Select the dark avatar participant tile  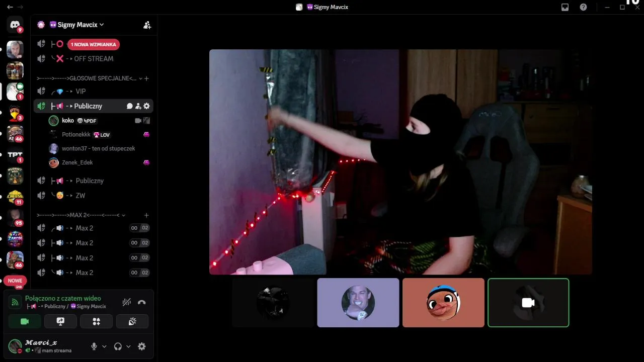(273, 303)
